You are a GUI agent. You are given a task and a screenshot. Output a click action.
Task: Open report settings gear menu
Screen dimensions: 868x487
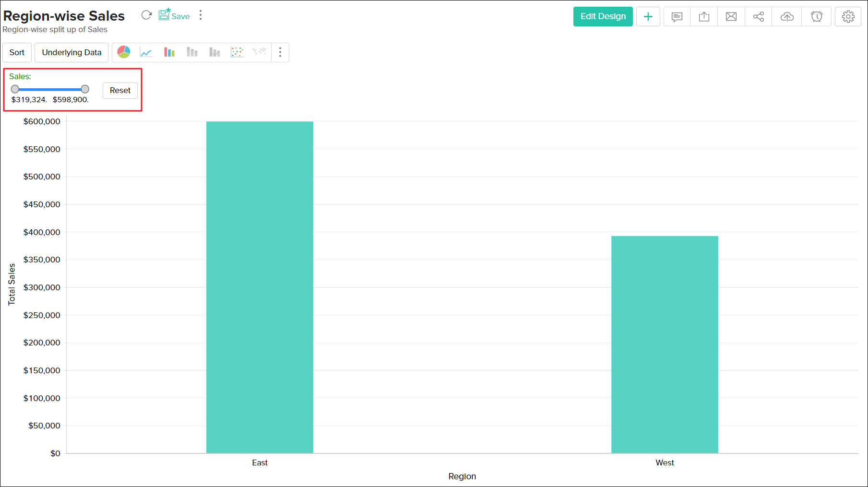(848, 16)
